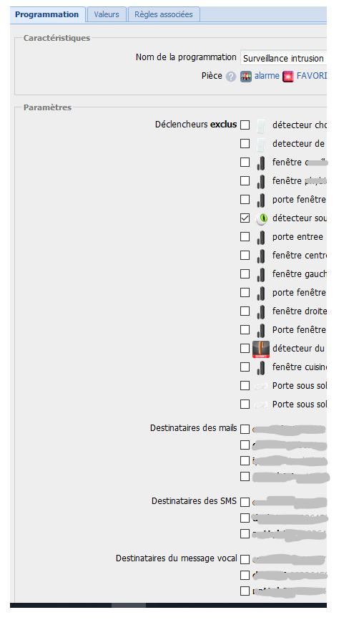Viewport: 364px width, 620px height.
Task: Check first Destinataires des SMS checkbox
Action: tap(245, 502)
